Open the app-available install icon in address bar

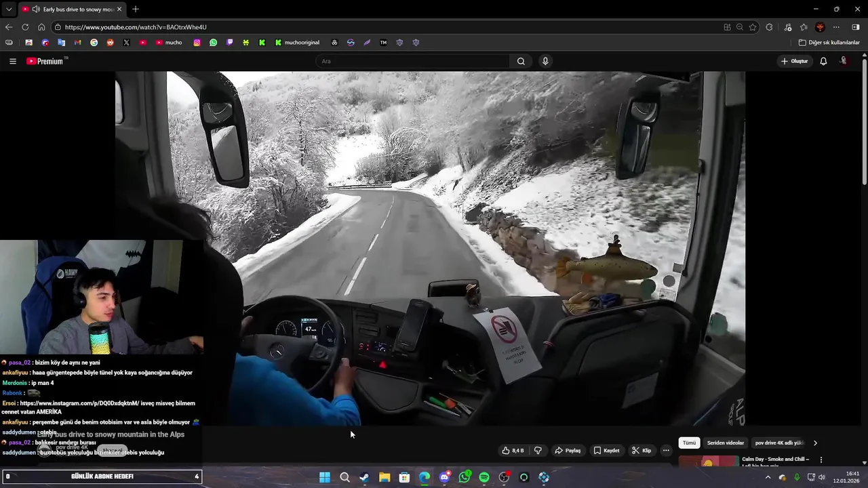(727, 27)
